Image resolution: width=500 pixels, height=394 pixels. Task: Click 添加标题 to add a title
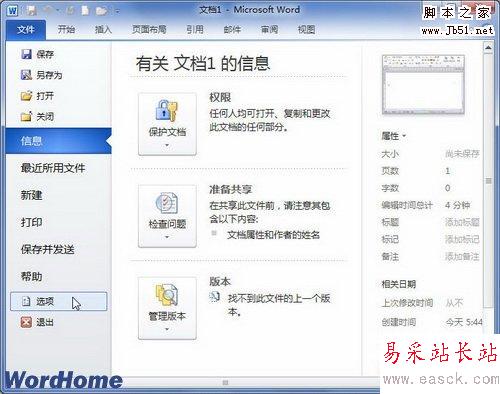(x=462, y=222)
